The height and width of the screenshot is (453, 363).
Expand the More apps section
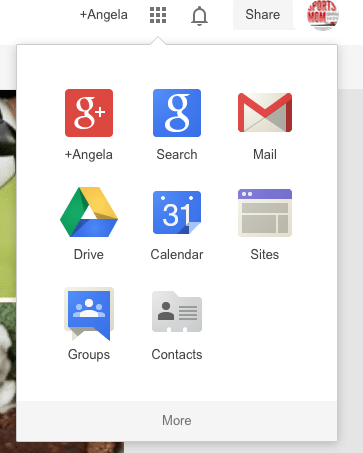tap(177, 421)
